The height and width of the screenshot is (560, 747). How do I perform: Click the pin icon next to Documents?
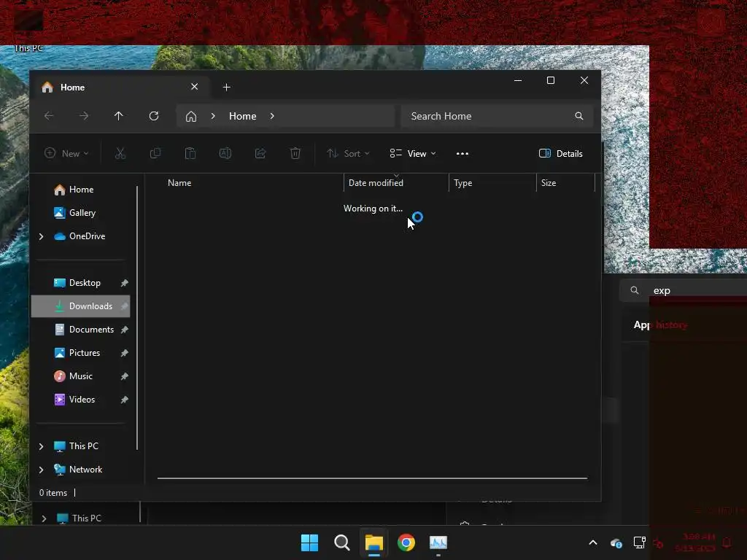click(124, 330)
